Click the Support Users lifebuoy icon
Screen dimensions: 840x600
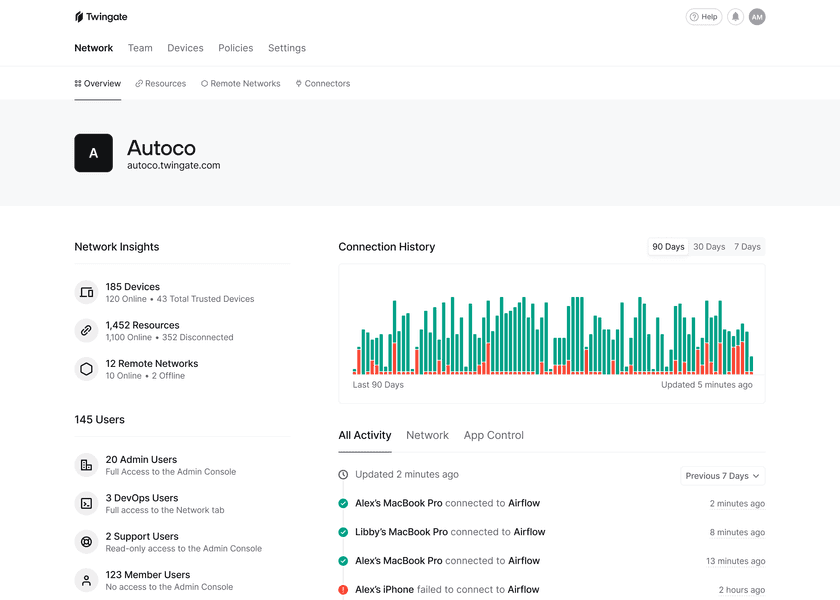tap(86, 542)
